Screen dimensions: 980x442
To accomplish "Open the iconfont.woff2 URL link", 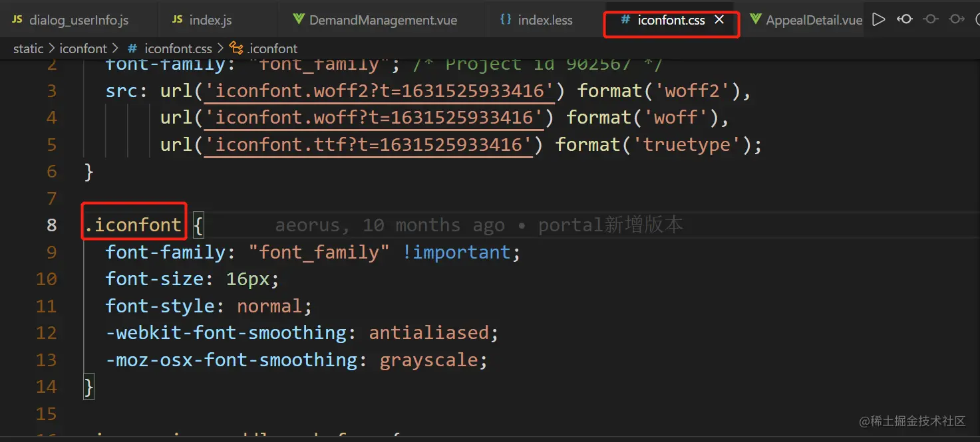I will pyautogui.click(x=379, y=91).
